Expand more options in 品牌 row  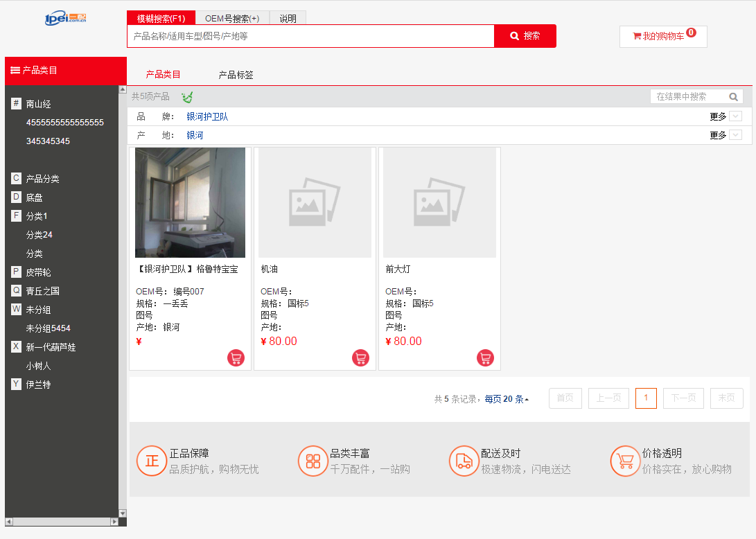[x=726, y=116]
